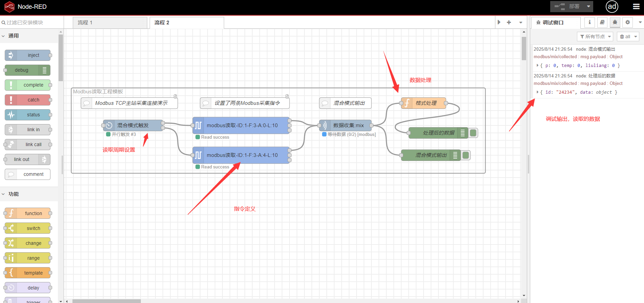Viewport: 644px width, 303px height.
Task: Select the 流程 2 tab
Action: [186, 23]
